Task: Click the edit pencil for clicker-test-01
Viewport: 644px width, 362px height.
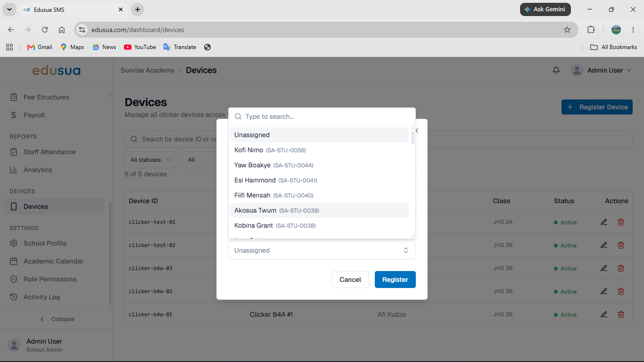Action: click(x=604, y=222)
